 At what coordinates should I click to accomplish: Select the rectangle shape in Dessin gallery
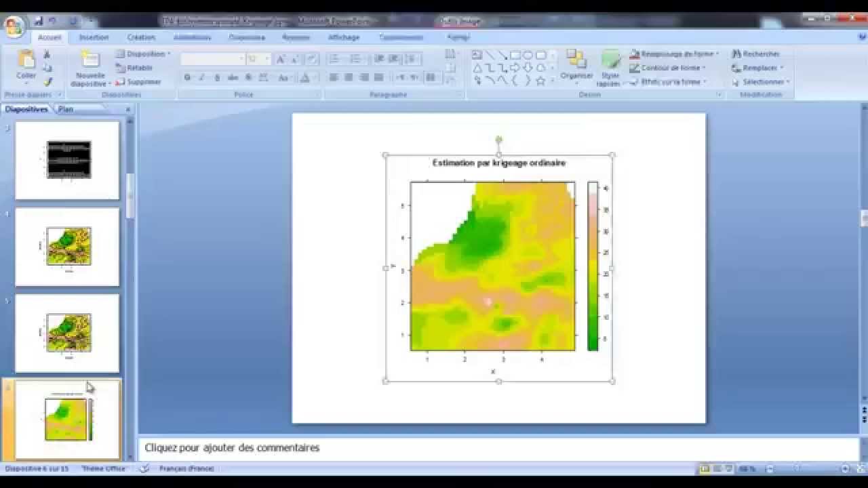click(x=515, y=55)
